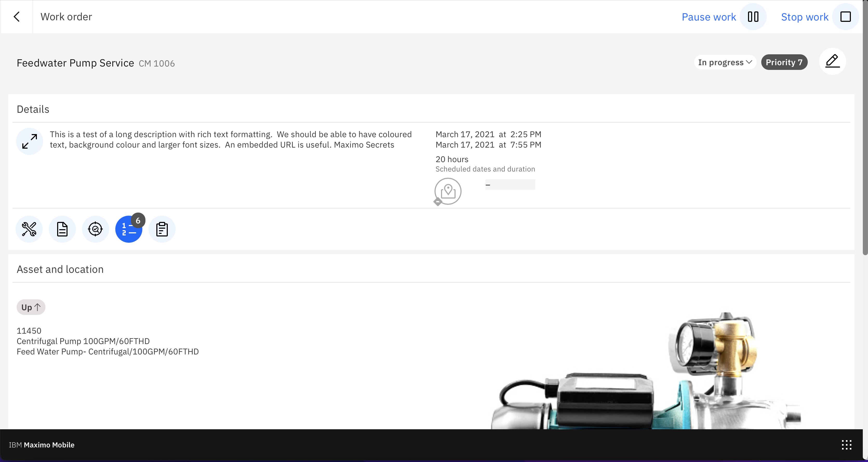Image resolution: width=868 pixels, height=462 pixels.
Task: Expand the description with the diagonal arrows icon
Action: (29, 141)
